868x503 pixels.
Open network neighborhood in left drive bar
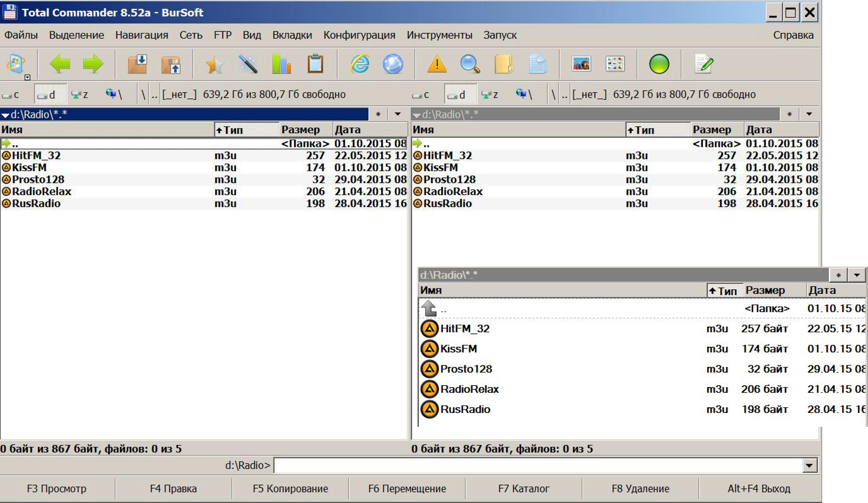[114, 94]
